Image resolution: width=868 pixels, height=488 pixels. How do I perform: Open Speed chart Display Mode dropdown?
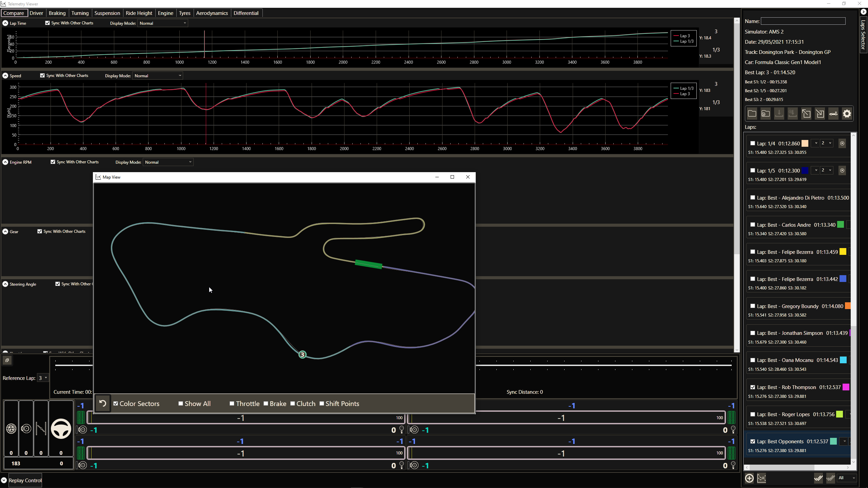click(x=158, y=76)
